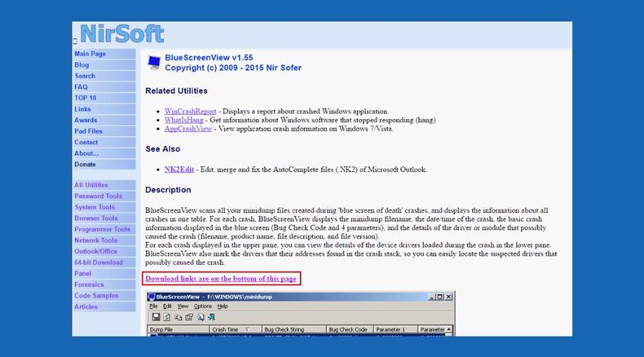Image resolution: width=644 pixels, height=357 pixels.
Task: Click the exit toolbar icon
Action: 211,317
